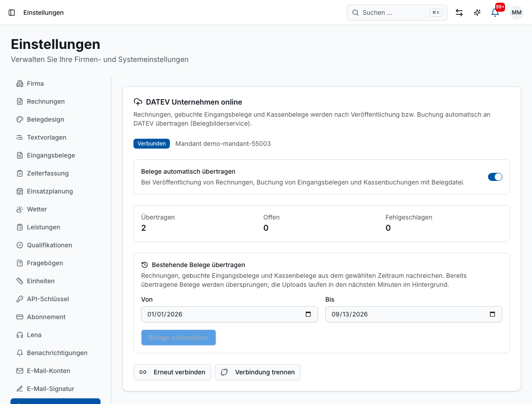Click the Zeiterfassung clipboard icon
Image resolution: width=532 pixels, height=404 pixels.
20,173
